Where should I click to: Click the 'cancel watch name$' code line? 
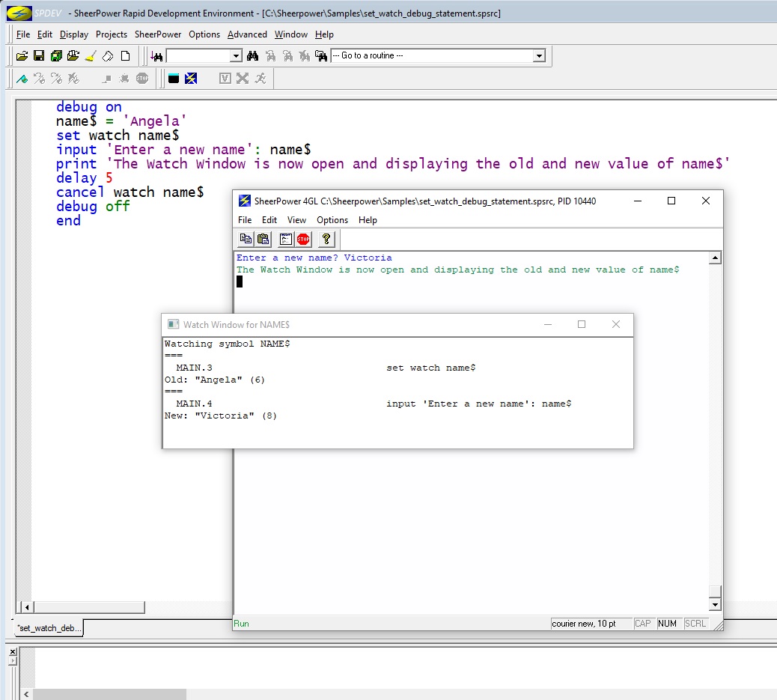[129, 192]
